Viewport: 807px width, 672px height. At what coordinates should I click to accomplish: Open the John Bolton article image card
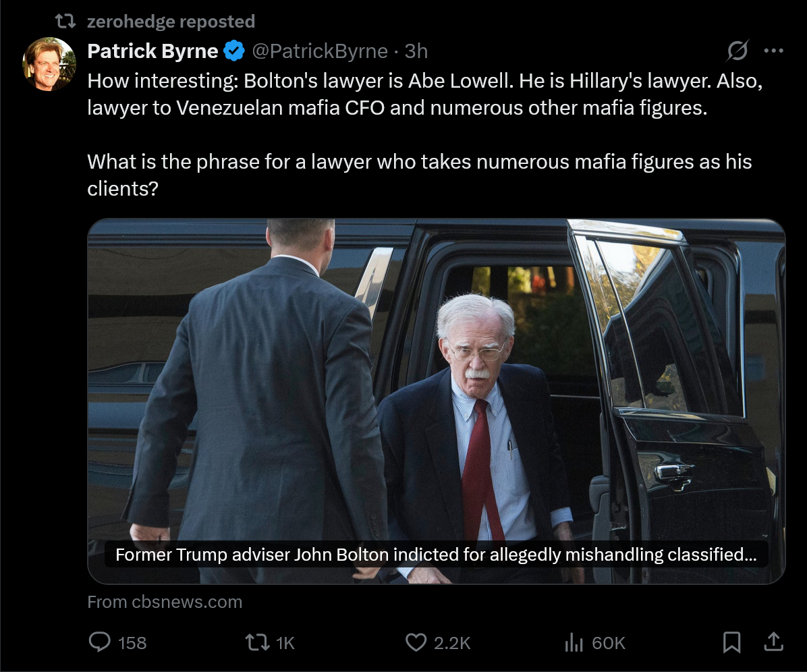pos(436,378)
